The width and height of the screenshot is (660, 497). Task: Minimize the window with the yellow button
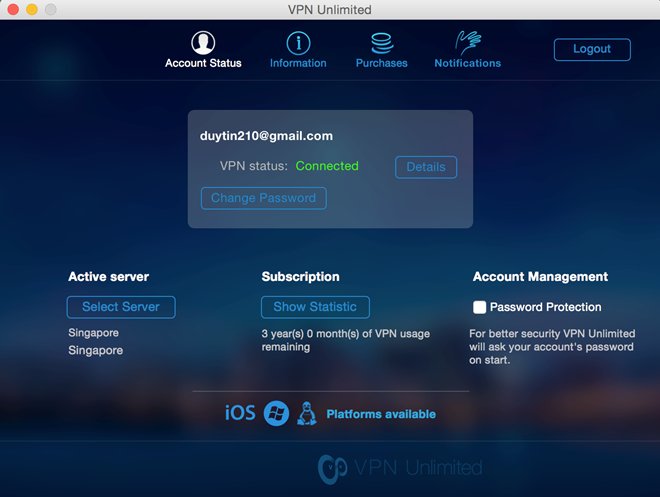31,9
